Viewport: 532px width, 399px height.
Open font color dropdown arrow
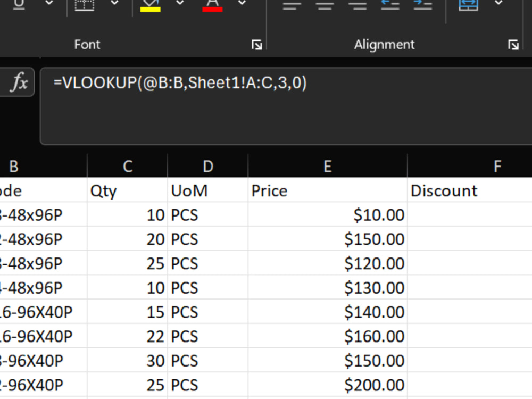coord(242,3)
